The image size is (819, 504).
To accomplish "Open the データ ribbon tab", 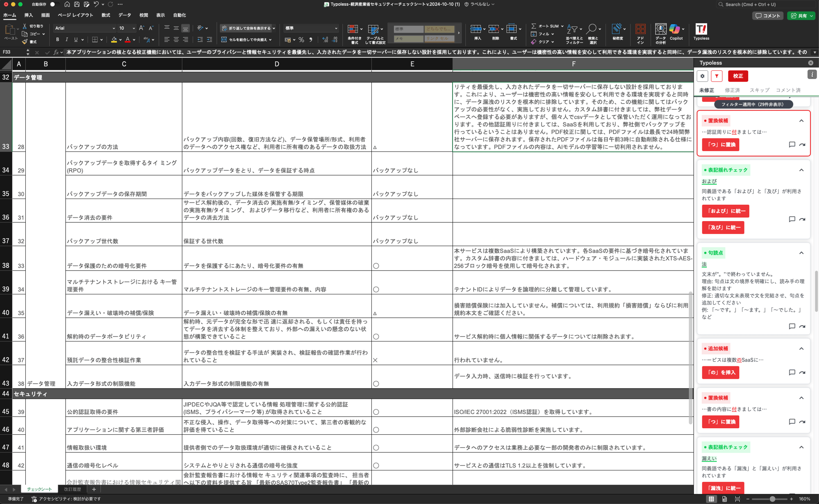I will tap(124, 15).
